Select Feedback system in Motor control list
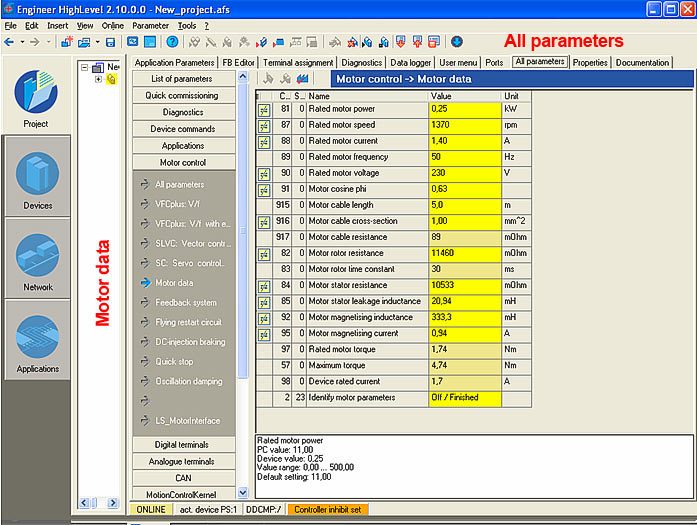Viewport: 697px width, 525px height. [x=186, y=302]
